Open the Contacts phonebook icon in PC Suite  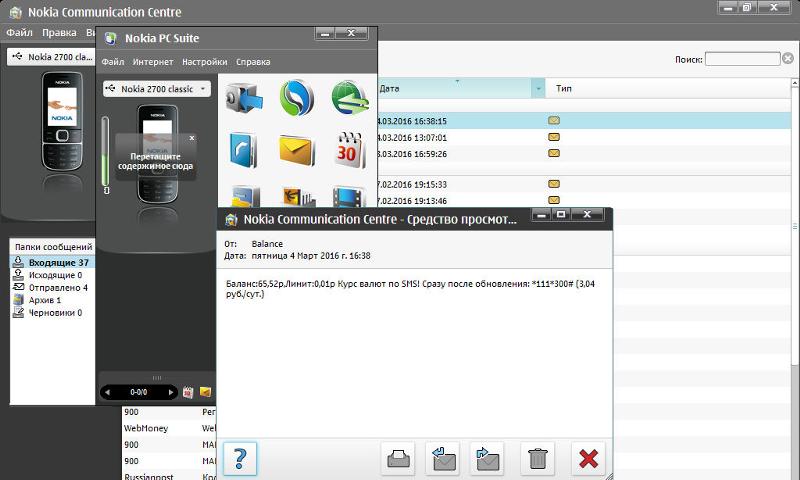243,150
